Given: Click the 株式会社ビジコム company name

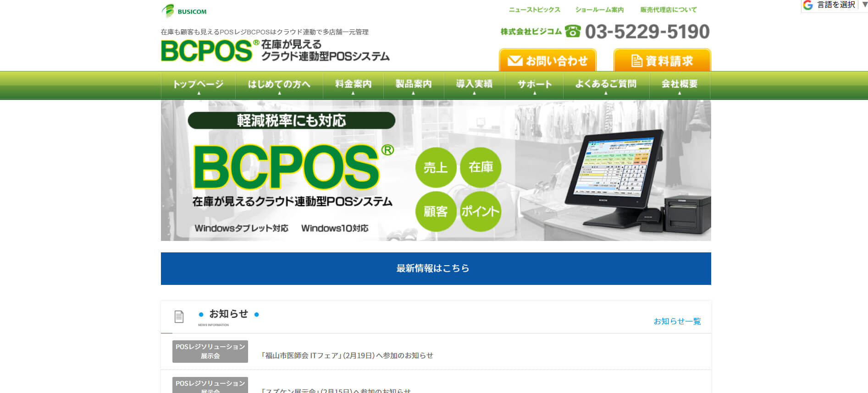Looking at the screenshot, I should (x=531, y=32).
